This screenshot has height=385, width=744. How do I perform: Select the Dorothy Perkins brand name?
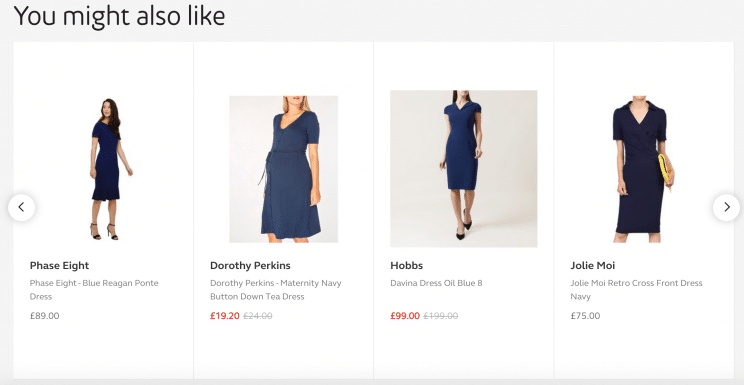tap(250, 265)
